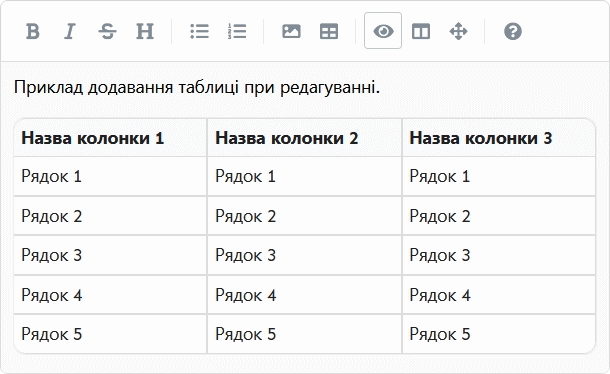The height and width of the screenshot is (374, 610).
Task: Open the markdown help guide
Action: click(x=513, y=31)
